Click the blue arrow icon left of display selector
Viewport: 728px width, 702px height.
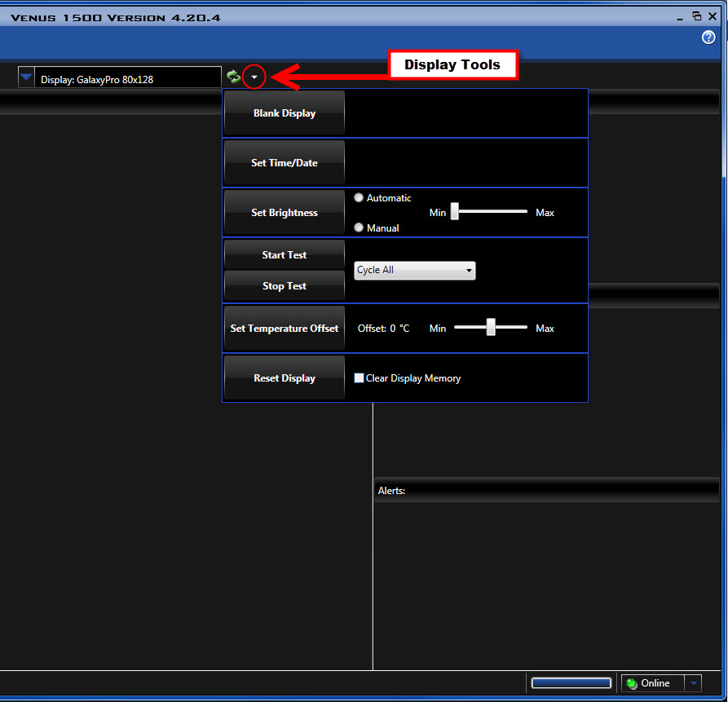point(25,77)
